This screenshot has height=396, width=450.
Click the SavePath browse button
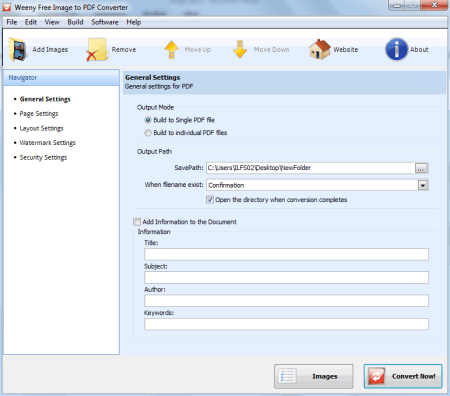(x=421, y=168)
